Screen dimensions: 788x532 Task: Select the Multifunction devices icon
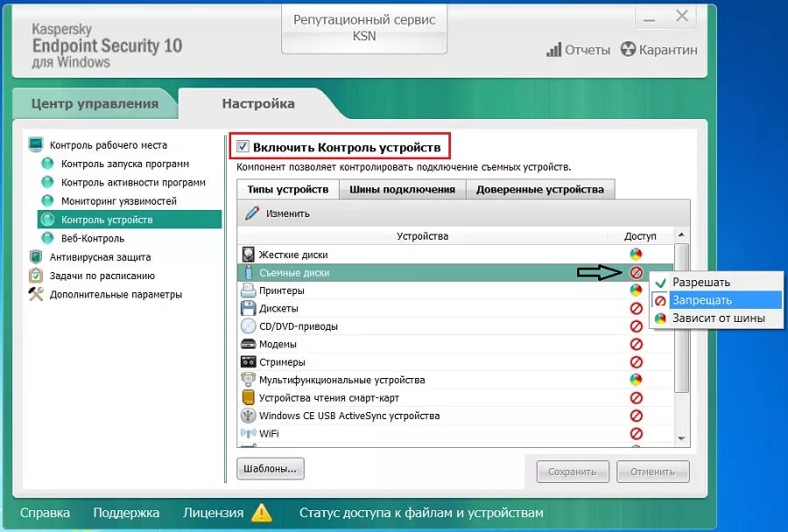point(248,380)
